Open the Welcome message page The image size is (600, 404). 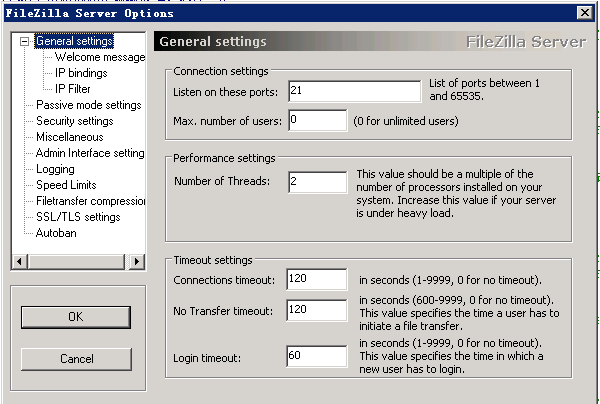point(100,57)
